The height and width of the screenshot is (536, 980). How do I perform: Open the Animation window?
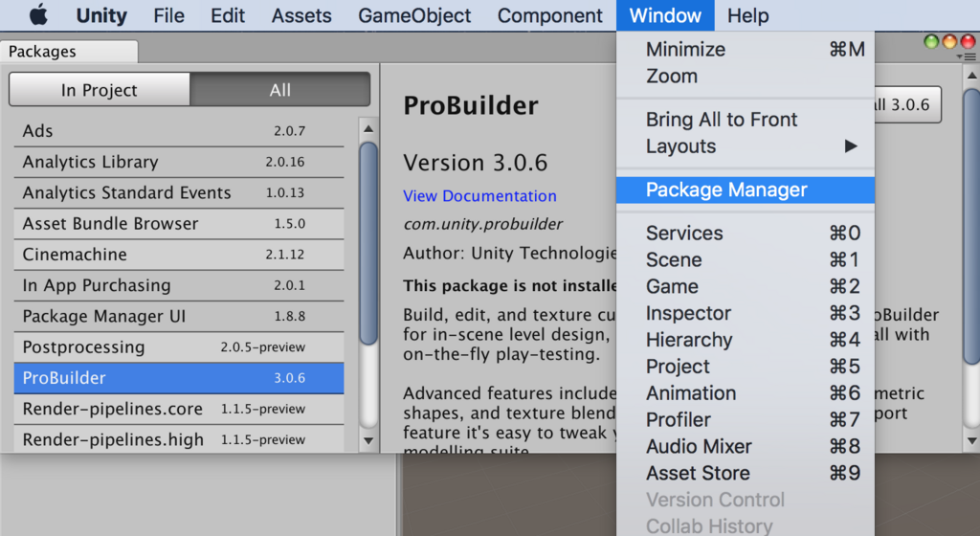click(x=745, y=392)
